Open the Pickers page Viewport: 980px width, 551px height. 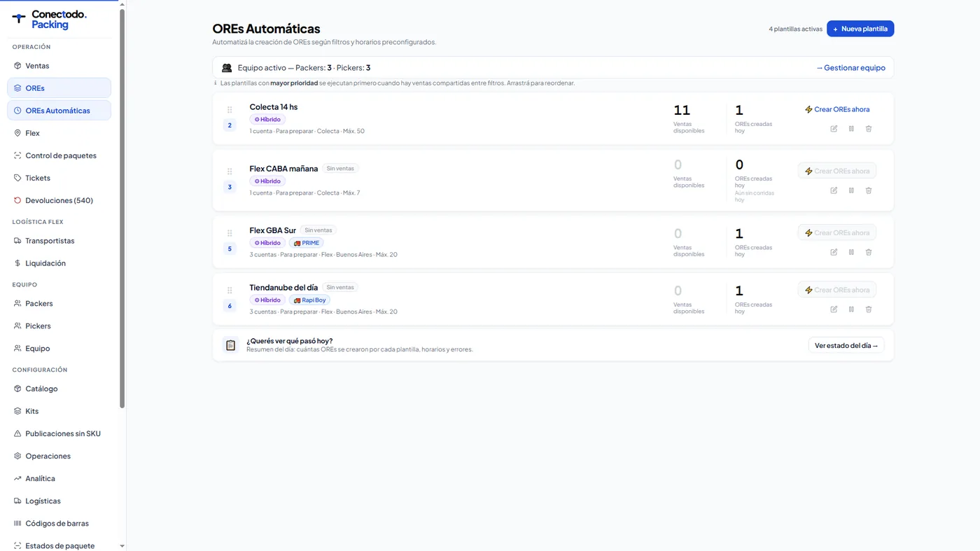pyautogui.click(x=59, y=326)
